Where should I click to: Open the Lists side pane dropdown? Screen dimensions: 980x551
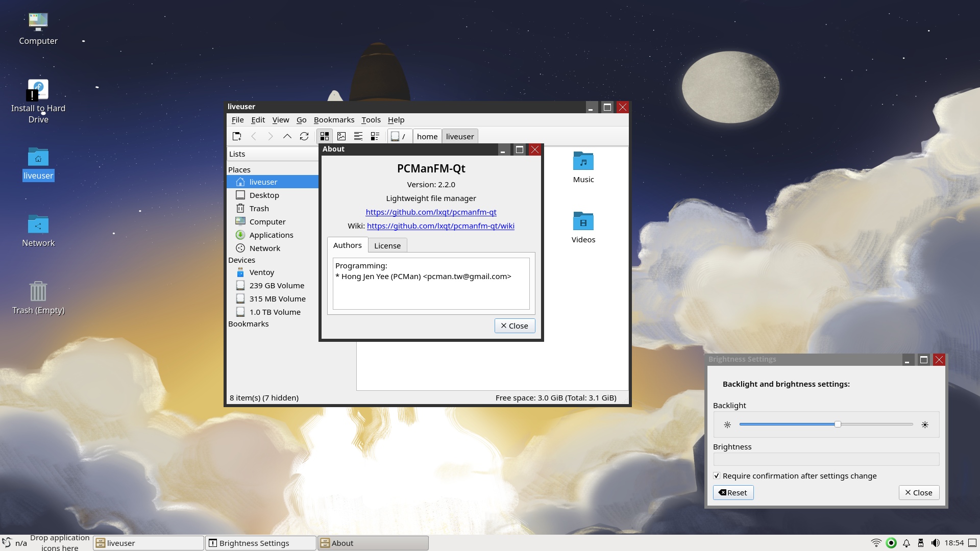coord(273,154)
